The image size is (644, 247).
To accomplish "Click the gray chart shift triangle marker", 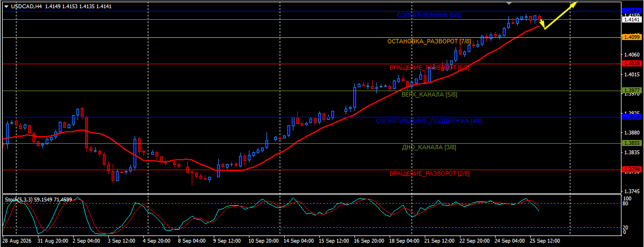I will (509, 3).
